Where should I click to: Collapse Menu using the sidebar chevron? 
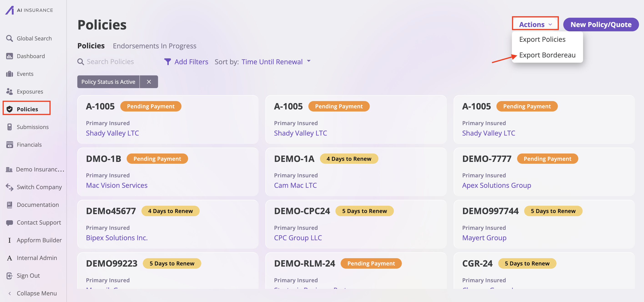point(10,294)
